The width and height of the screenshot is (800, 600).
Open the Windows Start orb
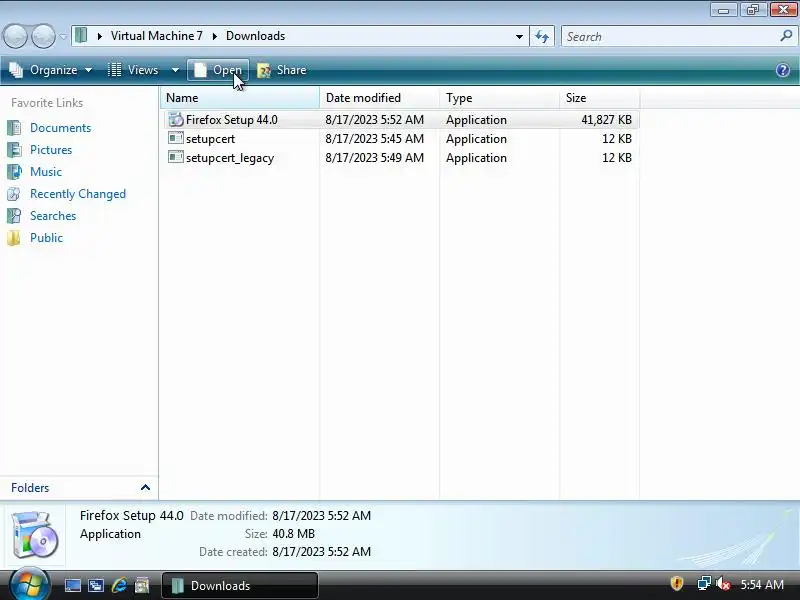point(29,584)
